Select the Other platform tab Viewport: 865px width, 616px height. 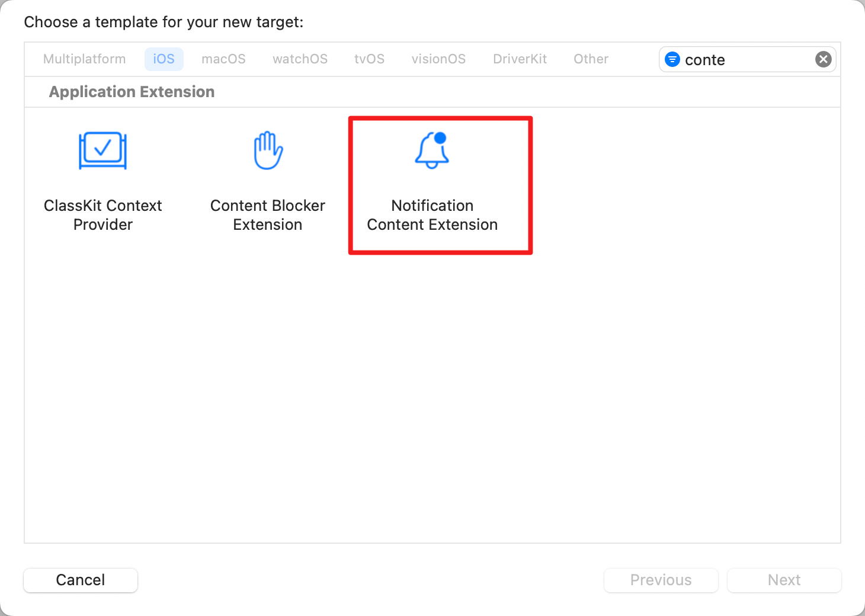click(x=591, y=59)
